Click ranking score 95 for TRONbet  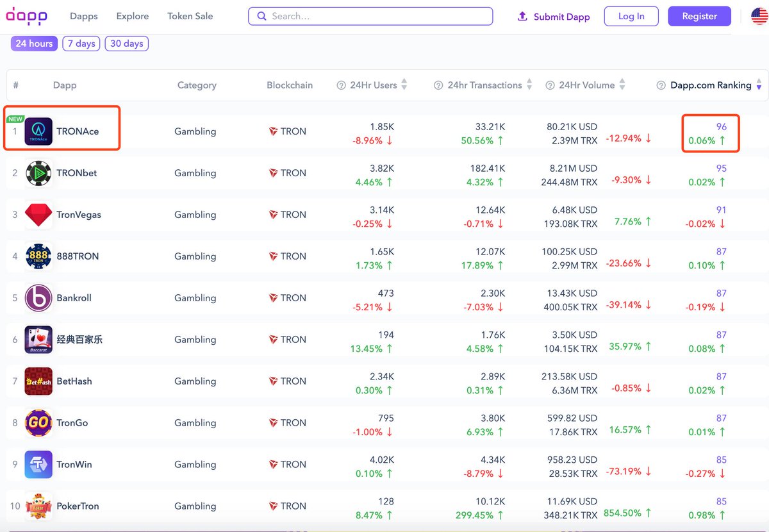(x=721, y=169)
